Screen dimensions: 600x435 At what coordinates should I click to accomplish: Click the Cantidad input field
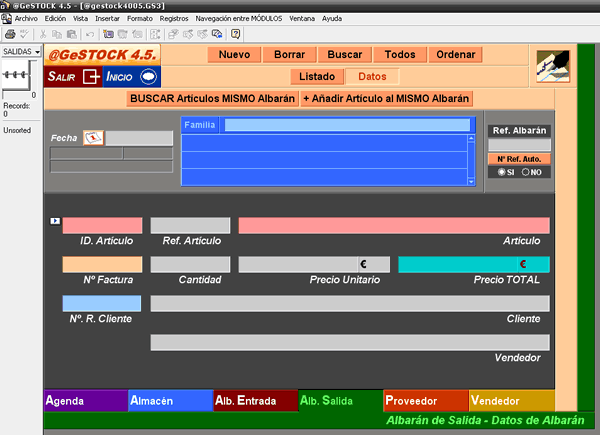point(190,264)
